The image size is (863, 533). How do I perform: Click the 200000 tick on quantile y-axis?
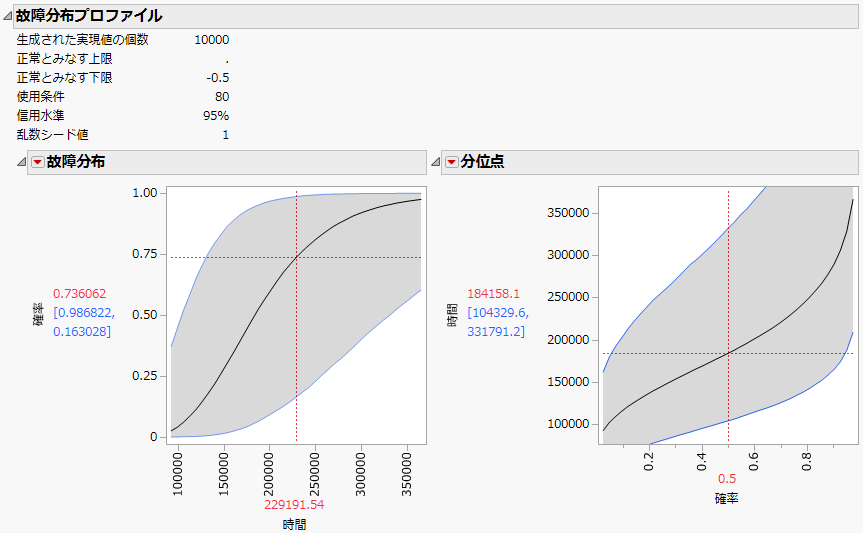tap(568, 340)
